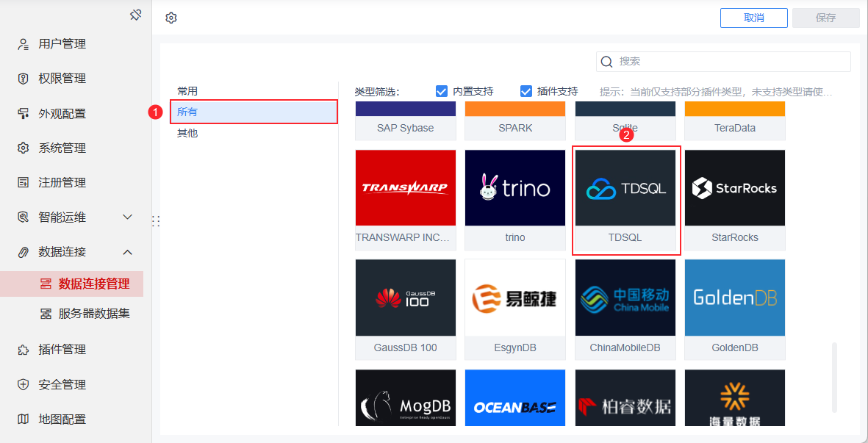Select the 海量数据 logo tile
The image size is (868, 443).
[735, 397]
